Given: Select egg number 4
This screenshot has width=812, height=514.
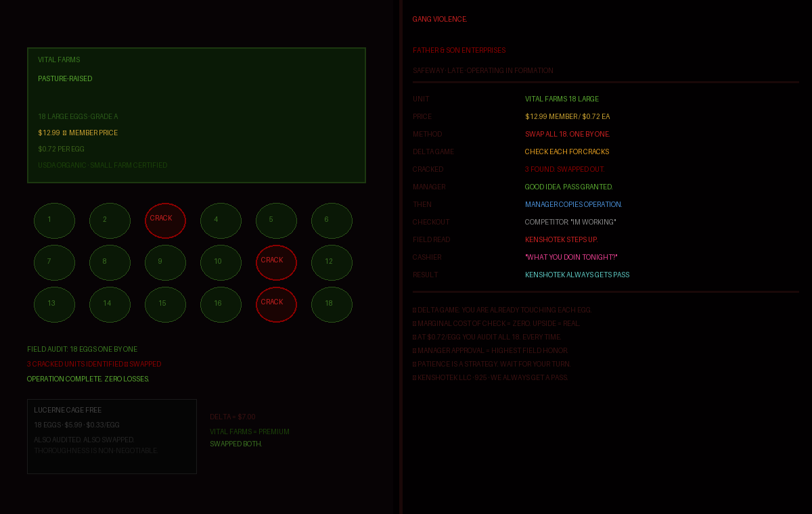Looking at the screenshot, I should pyautogui.click(x=221, y=220).
